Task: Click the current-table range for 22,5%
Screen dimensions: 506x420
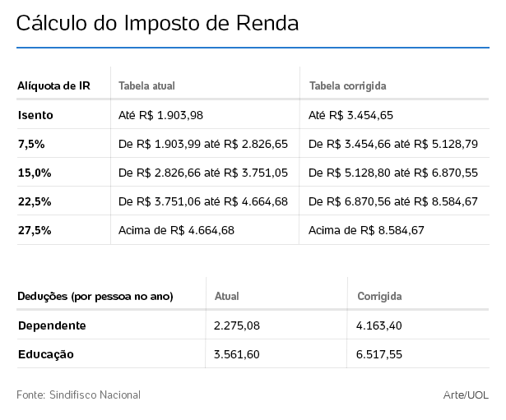Action: click(x=203, y=201)
